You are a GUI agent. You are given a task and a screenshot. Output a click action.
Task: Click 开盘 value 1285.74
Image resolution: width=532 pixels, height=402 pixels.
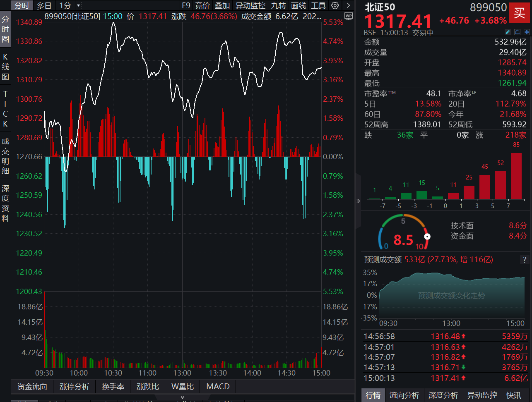512,62
